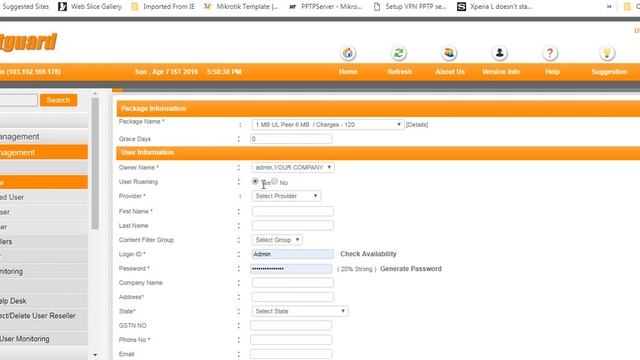The height and width of the screenshot is (360, 640).
Task: Open the Select State dropdown
Action: (x=300, y=311)
